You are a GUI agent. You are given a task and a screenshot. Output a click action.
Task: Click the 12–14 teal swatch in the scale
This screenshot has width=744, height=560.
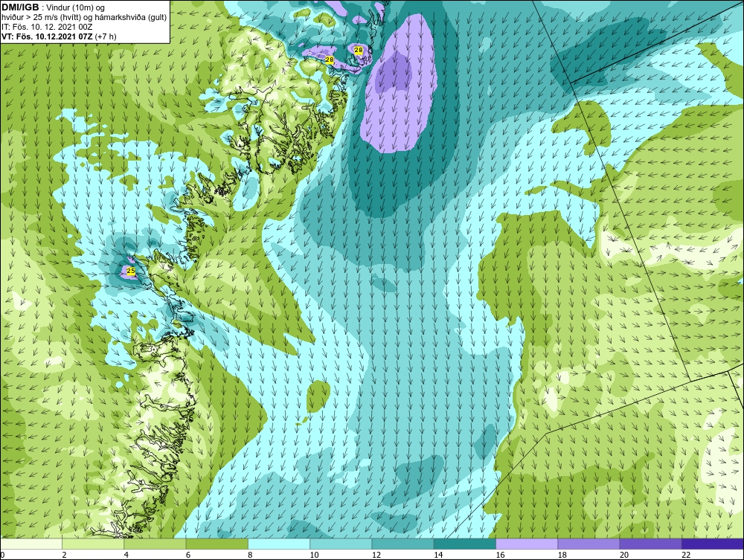point(403,544)
